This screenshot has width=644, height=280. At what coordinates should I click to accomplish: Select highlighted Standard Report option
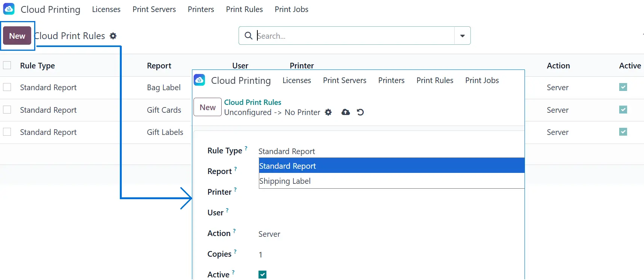pos(287,166)
